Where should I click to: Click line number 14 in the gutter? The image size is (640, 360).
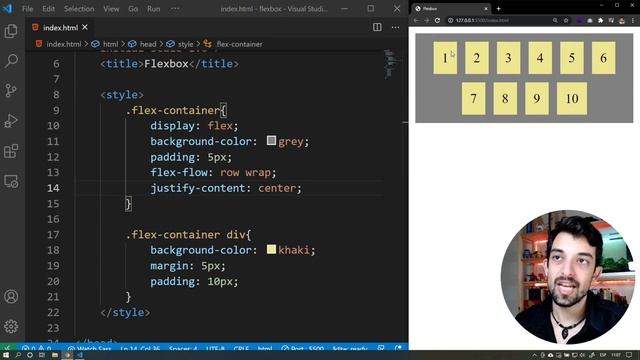pos(53,188)
